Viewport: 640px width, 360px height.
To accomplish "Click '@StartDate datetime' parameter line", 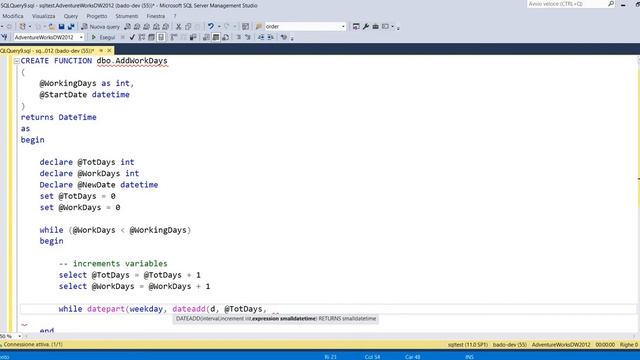I will click(84, 95).
